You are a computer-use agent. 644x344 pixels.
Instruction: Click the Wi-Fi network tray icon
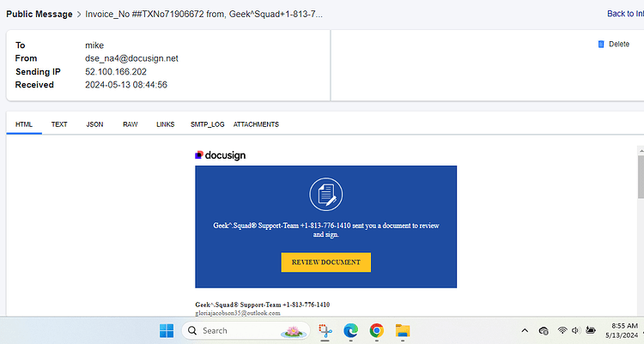(562, 330)
